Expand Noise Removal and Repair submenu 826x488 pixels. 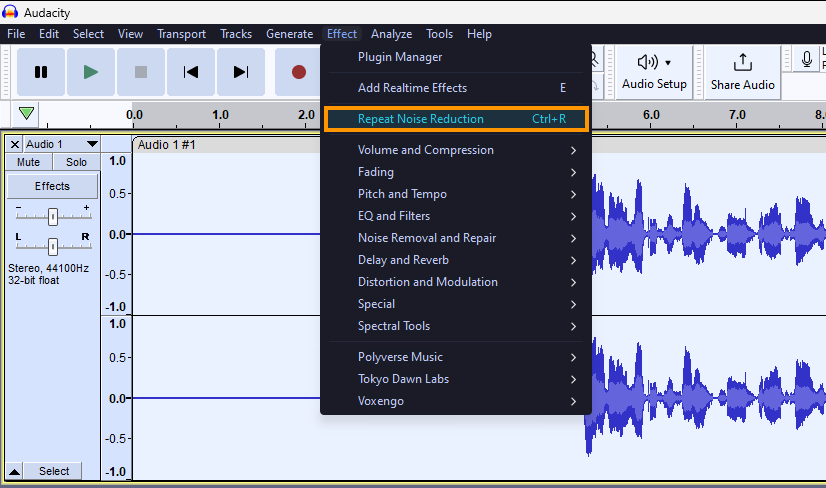[456, 238]
